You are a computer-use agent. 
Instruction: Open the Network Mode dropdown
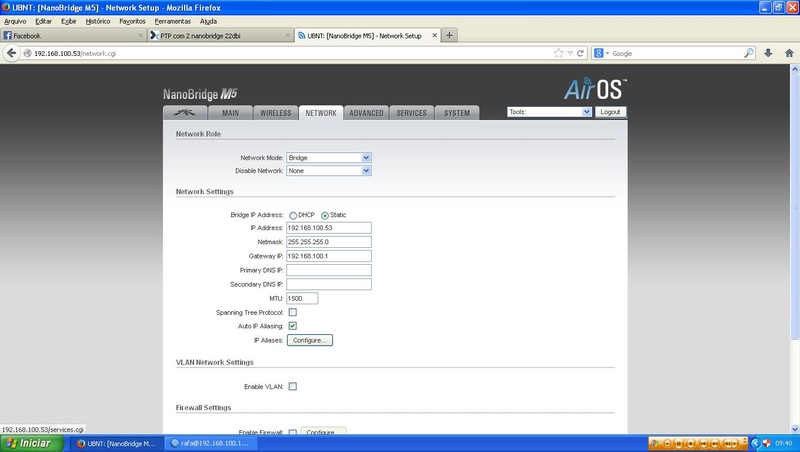point(329,158)
